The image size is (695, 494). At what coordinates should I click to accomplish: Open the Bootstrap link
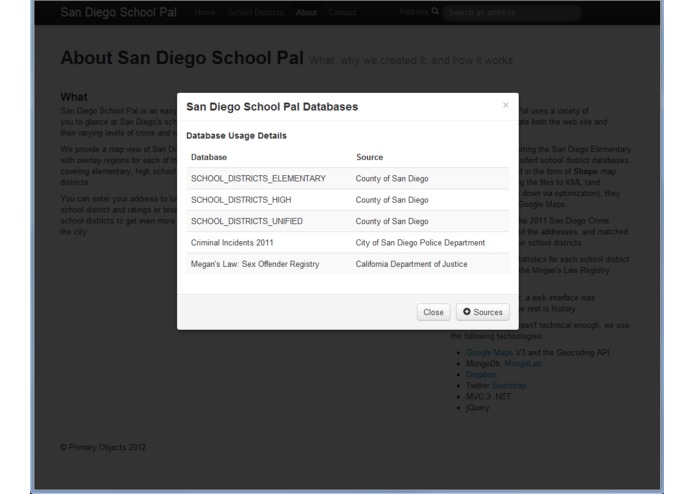(x=509, y=385)
